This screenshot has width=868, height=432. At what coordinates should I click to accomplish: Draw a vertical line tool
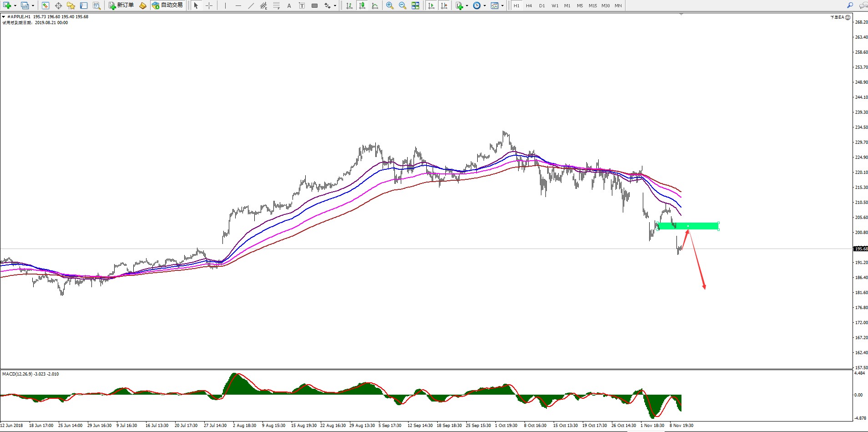[225, 5]
